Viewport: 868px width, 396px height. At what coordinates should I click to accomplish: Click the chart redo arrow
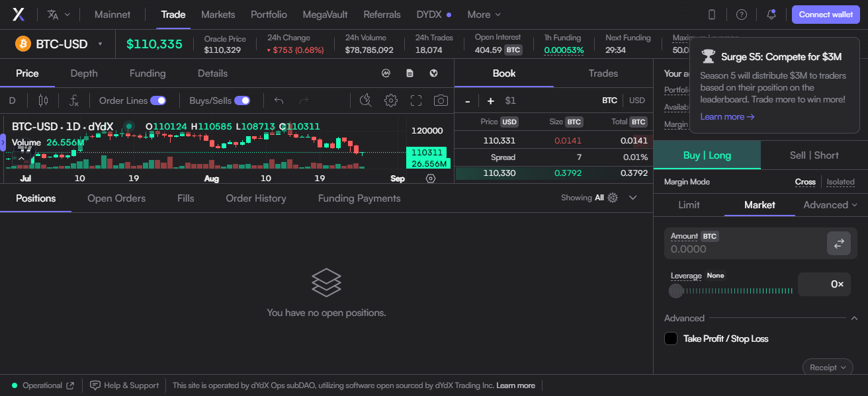point(304,100)
